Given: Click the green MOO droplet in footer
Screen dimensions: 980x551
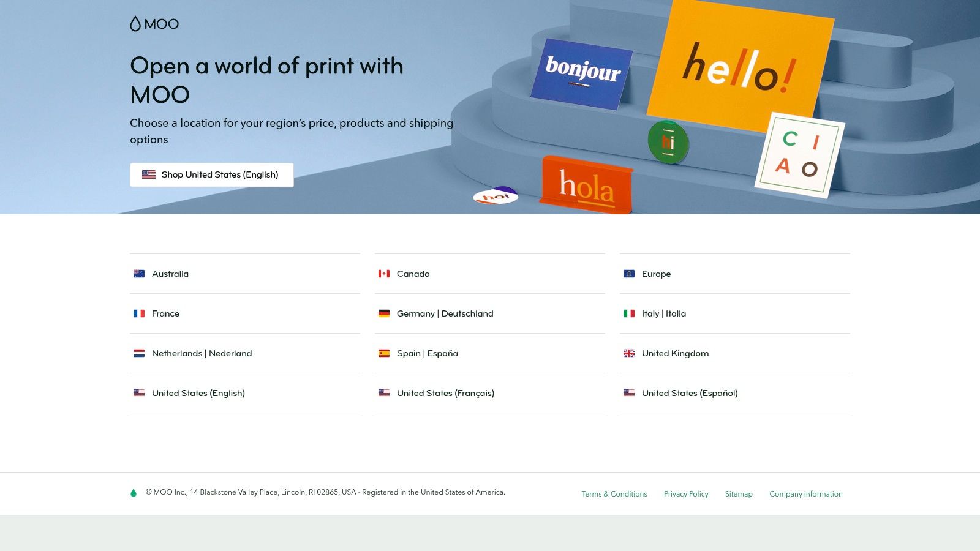Looking at the screenshot, I should tap(134, 493).
